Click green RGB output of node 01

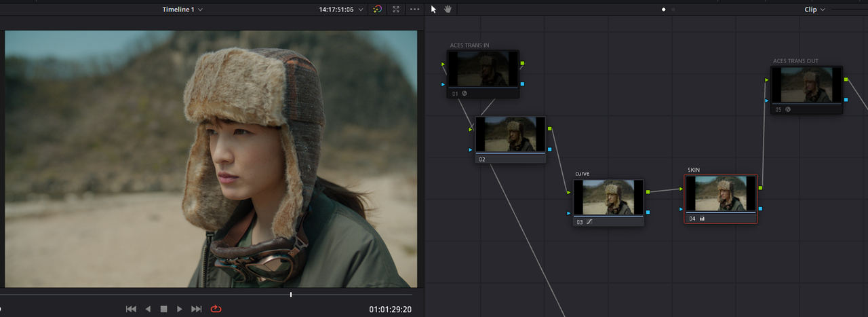click(x=522, y=64)
